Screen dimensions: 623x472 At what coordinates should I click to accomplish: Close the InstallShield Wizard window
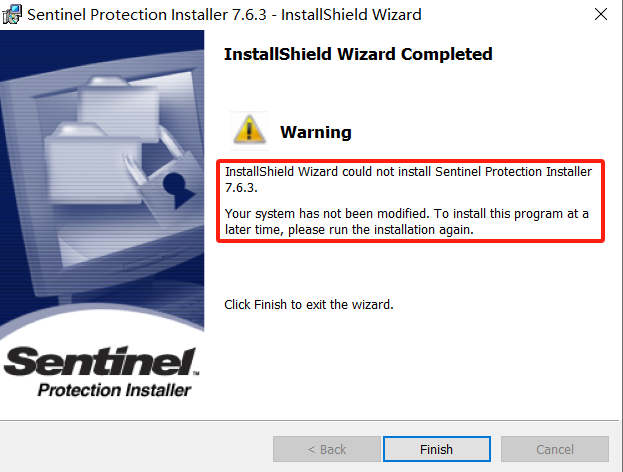[599, 15]
